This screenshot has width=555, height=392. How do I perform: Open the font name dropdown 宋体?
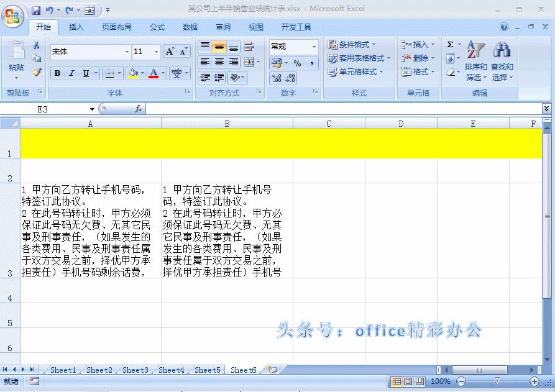(x=127, y=52)
